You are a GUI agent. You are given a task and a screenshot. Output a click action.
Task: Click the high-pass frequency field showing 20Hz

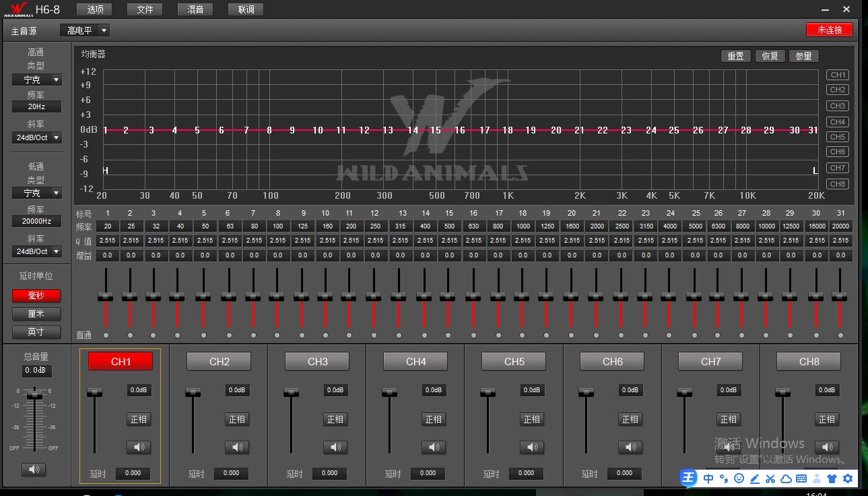(37, 106)
